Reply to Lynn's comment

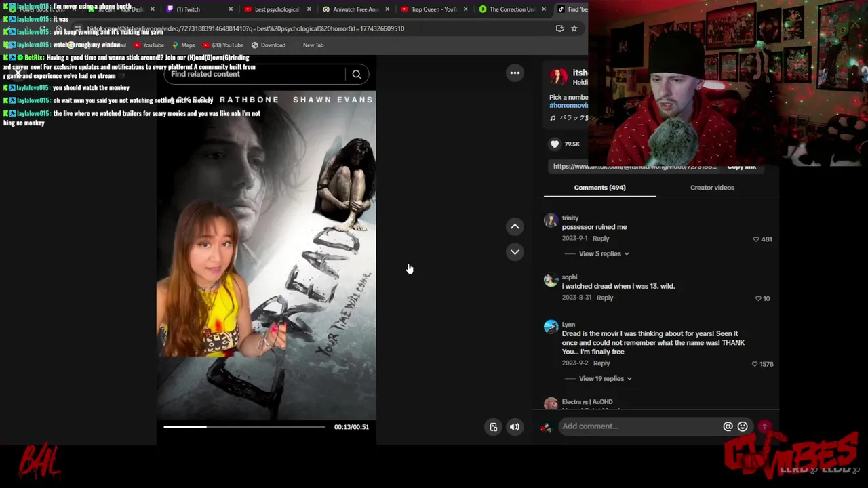tap(601, 363)
